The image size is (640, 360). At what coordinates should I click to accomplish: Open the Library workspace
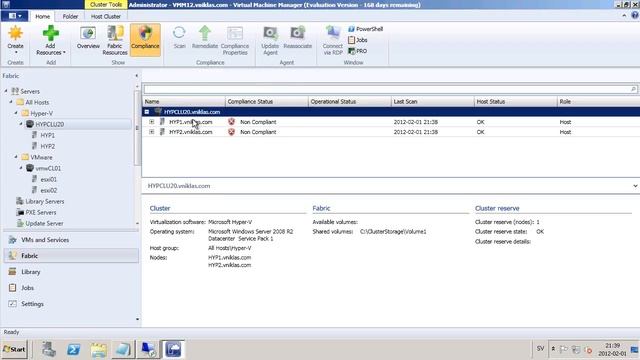click(x=71, y=272)
